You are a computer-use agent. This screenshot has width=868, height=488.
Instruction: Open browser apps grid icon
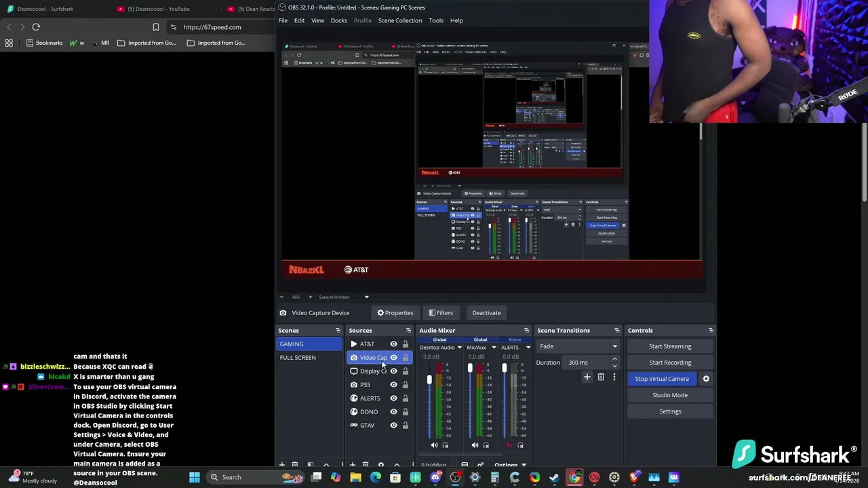(9, 43)
